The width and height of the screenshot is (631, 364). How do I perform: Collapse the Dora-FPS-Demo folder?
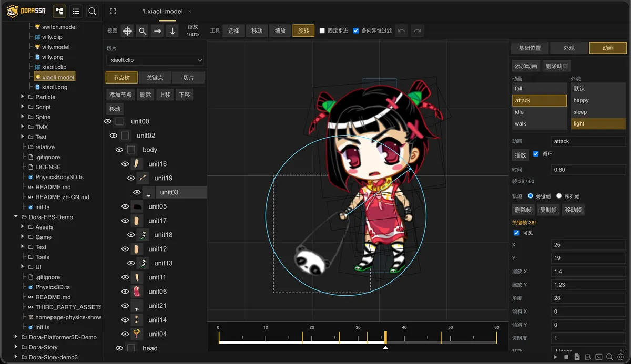(x=16, y=217)
